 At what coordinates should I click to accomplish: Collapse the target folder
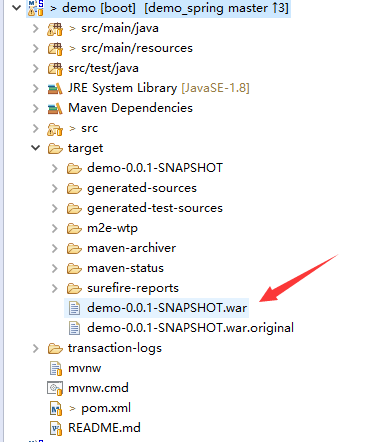[x=35, y=148]
